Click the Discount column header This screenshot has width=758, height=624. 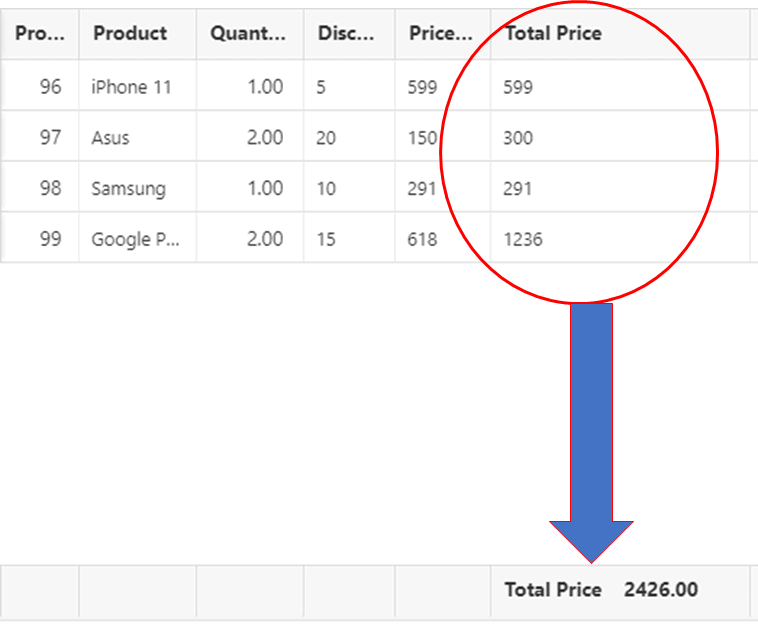[x=346, y=33]
